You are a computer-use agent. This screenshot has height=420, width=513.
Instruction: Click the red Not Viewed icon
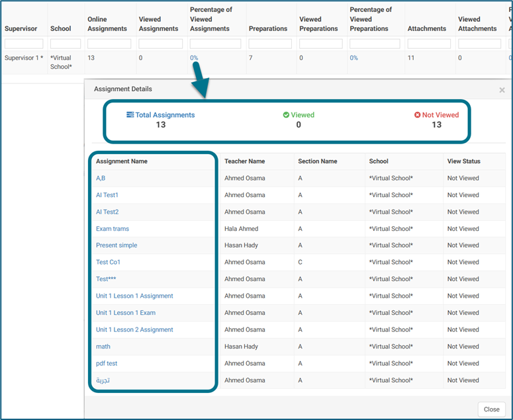coord(418,115)
